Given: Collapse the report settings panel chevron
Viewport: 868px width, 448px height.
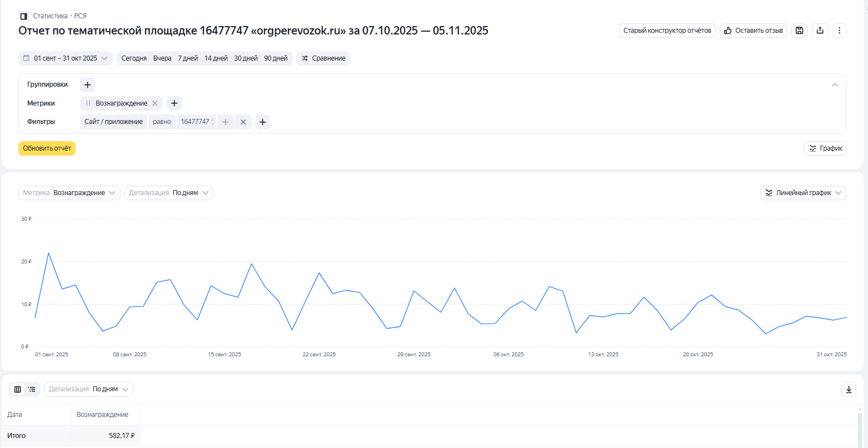Looking at the screenshot, I should tap(835, 85).
